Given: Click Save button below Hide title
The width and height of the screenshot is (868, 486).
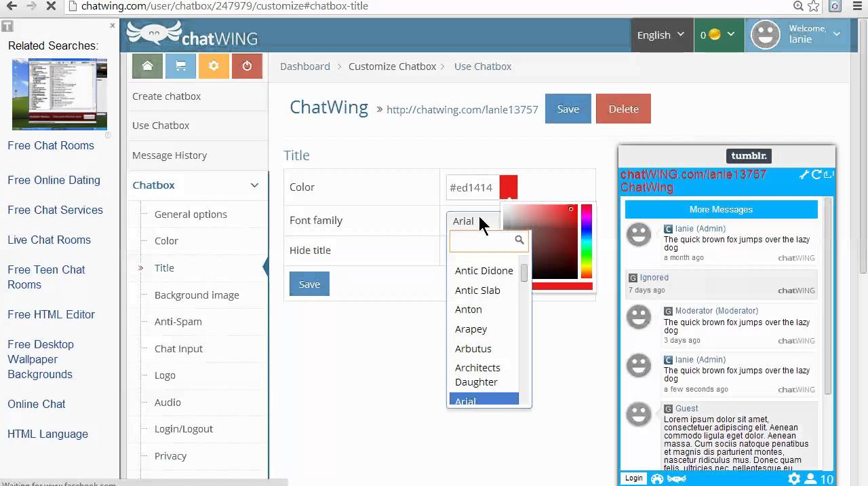Looking at the screenshot, I should click(309, 284).
